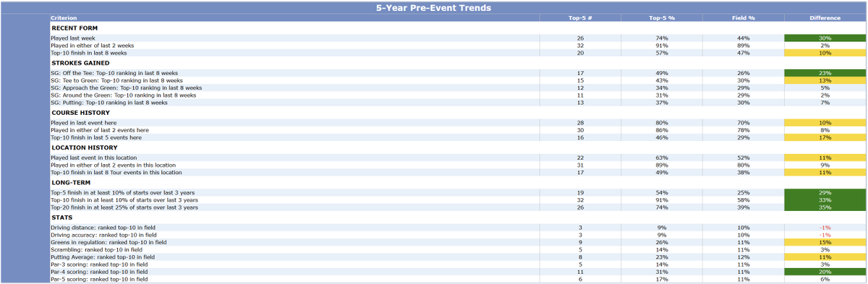The height and width of the screenshot is (284, 868).
Task: Click the yellow 17% difference for last 5 events
Action: pyautogui.click(x=825, y=137)
